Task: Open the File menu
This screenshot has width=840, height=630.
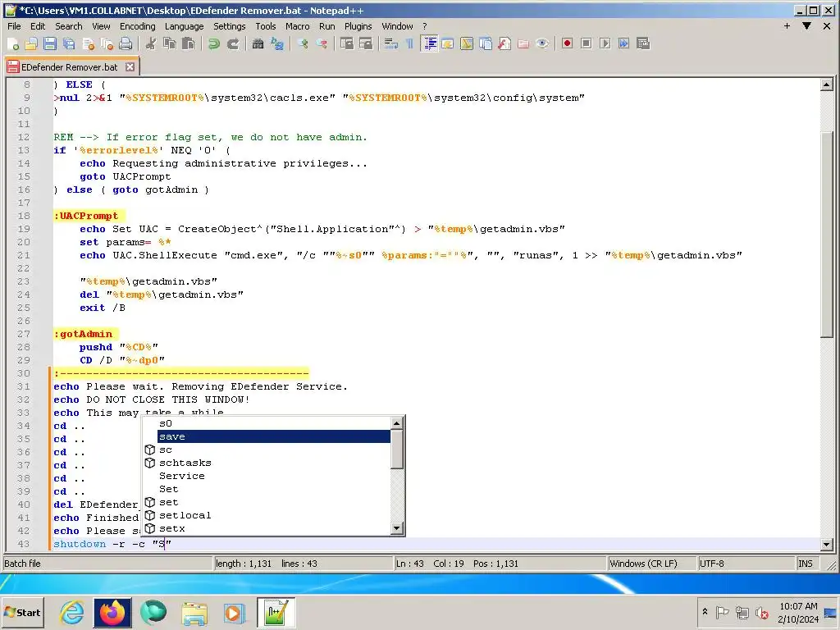Action: 14,26
